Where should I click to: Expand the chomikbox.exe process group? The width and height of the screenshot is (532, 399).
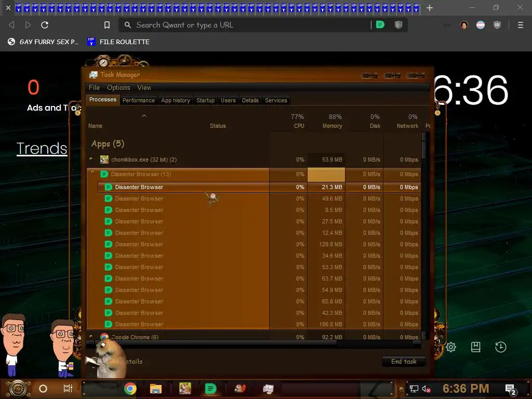pyautogui.click(x=91, y=158)
